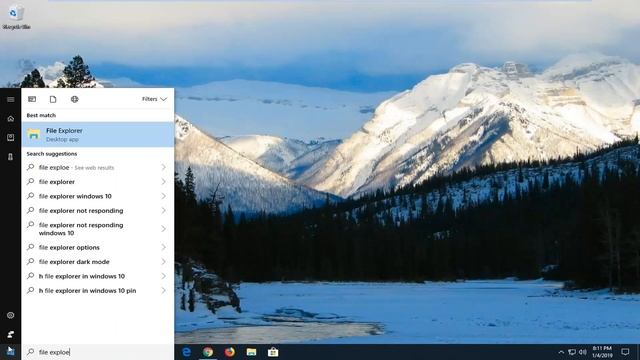Open Cortana Notebook in sidebar

11,138
